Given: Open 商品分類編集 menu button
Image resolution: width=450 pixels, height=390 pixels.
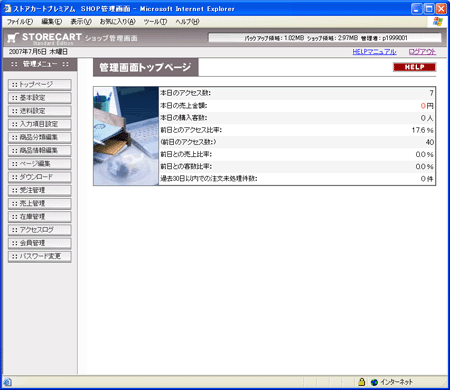Looking at the screenshot, I should pyautogui.click(x=40, y=137).
